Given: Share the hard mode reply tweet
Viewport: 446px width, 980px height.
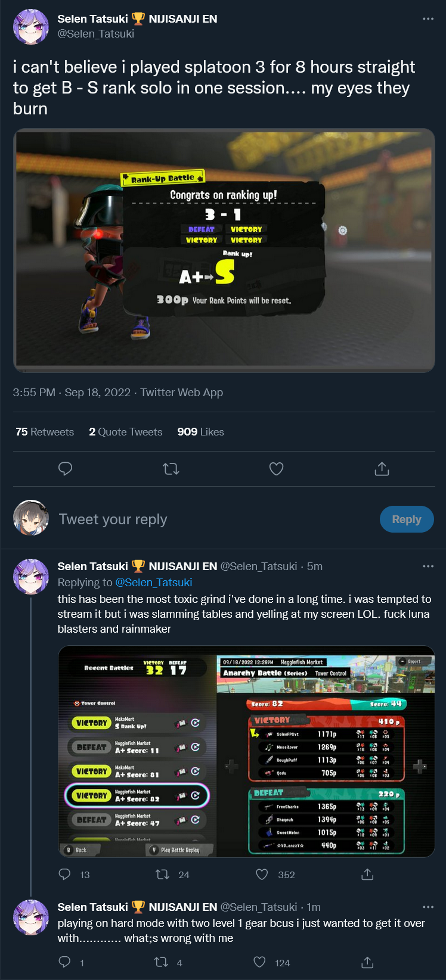Looking at the screenshot, I should (x=367, y=962).
